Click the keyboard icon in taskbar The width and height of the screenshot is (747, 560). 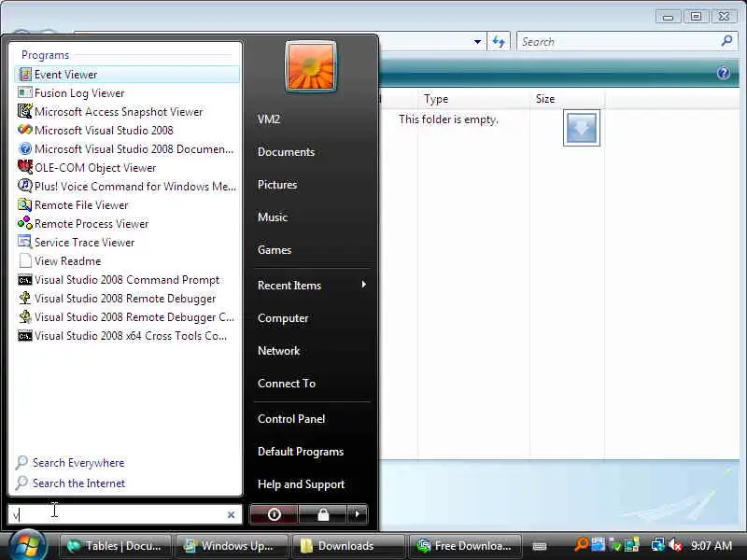(540, 546)
